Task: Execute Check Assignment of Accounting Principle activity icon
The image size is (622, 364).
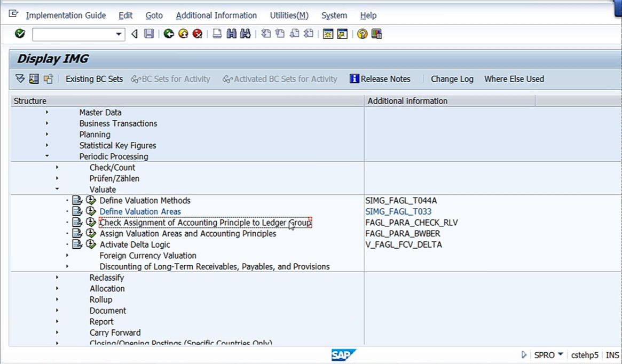Action: [x=91, y=223]
